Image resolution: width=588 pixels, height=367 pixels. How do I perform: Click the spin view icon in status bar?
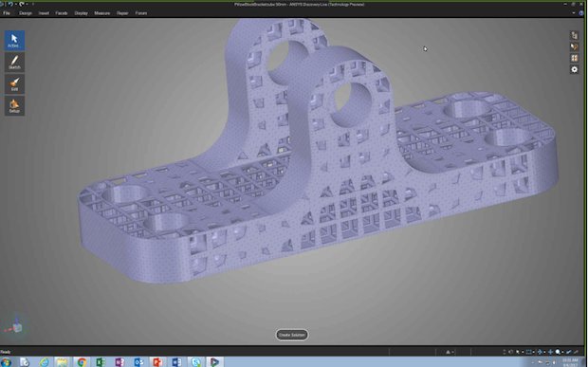click(540, 352)
